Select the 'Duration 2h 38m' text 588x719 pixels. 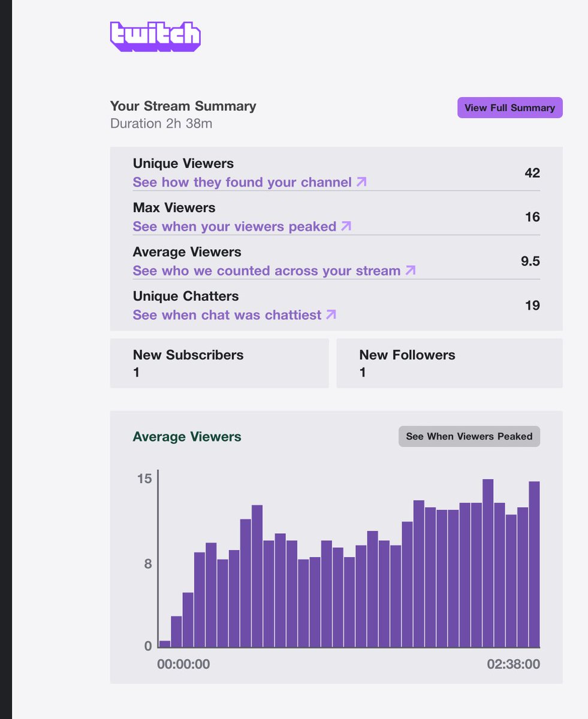[161, 124]
